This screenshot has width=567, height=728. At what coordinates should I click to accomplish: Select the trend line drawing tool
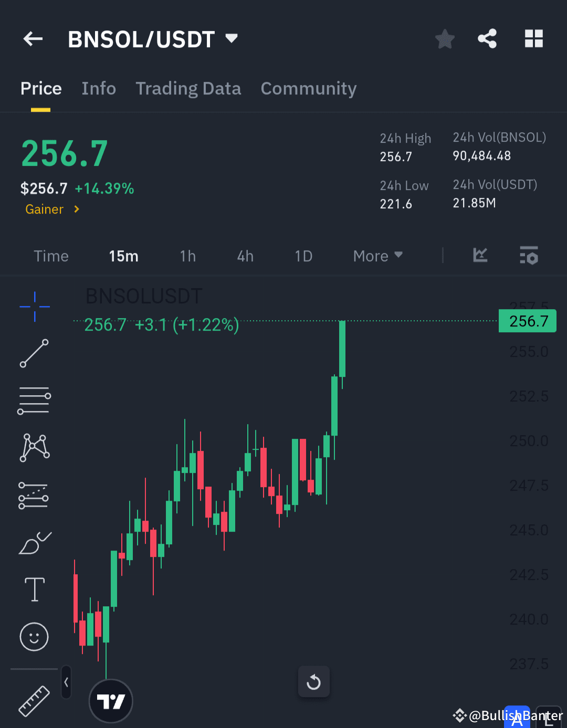(34, 353)
